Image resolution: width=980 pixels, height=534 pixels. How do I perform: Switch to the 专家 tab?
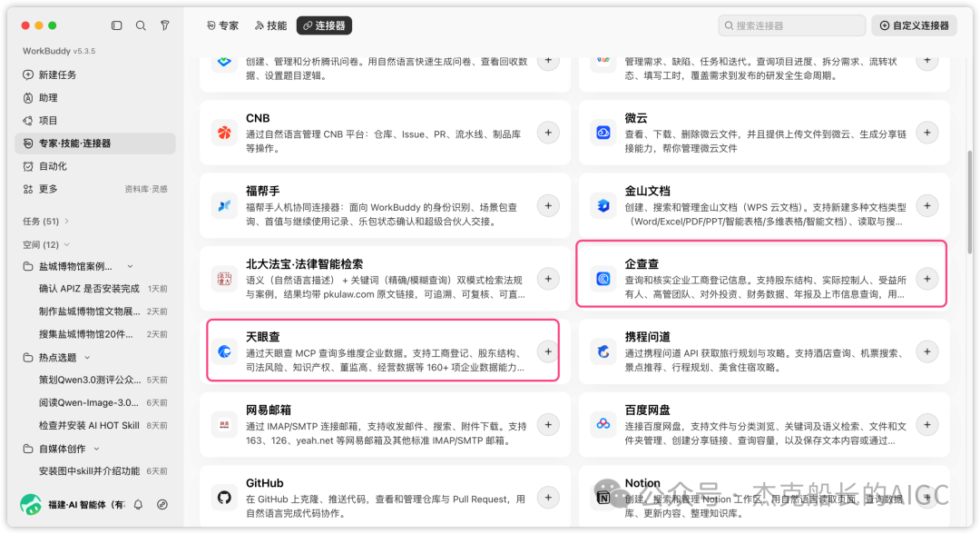pyautogui.click(x=222, y=25)
